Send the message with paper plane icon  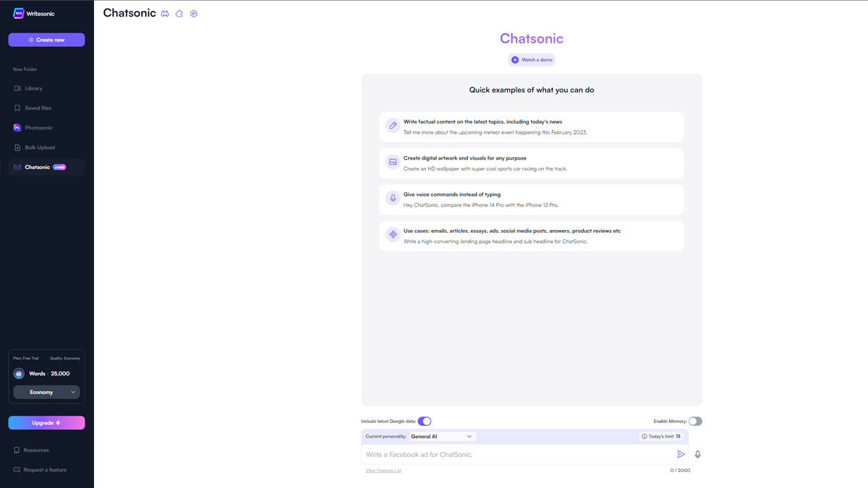681,455
